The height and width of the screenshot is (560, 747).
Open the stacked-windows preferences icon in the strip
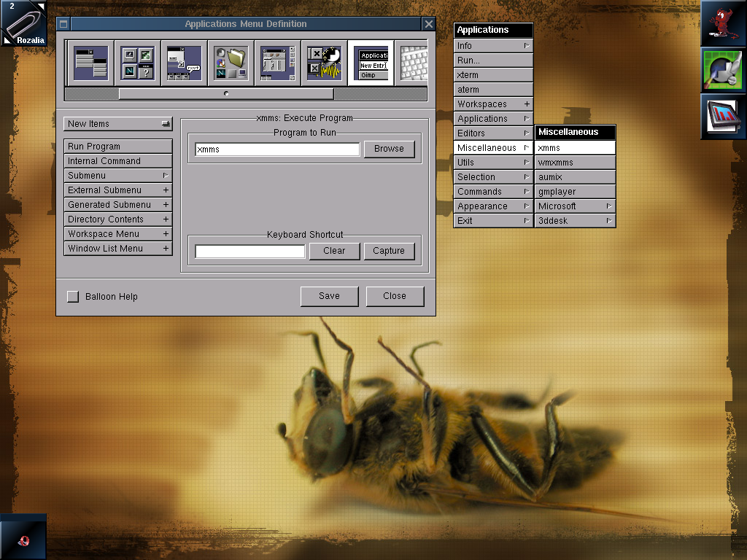[x=90, y=63]
